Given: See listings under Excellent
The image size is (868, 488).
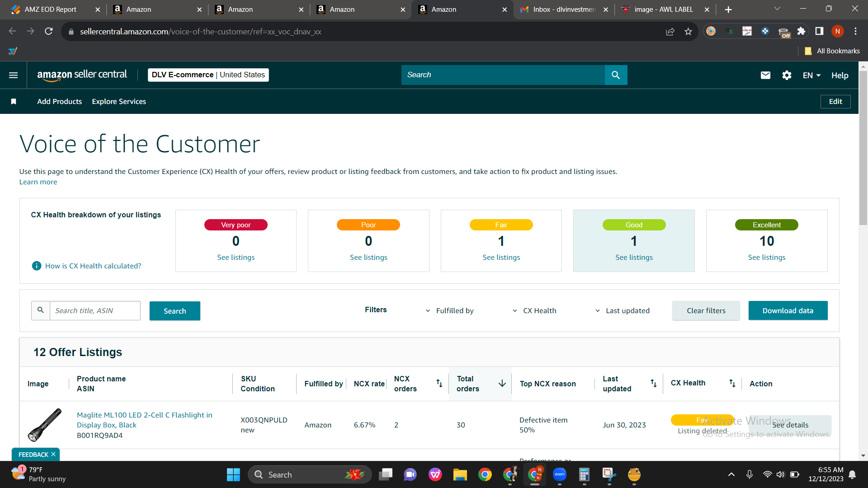Looking at the screenshot, I should [x=767, y=258].
